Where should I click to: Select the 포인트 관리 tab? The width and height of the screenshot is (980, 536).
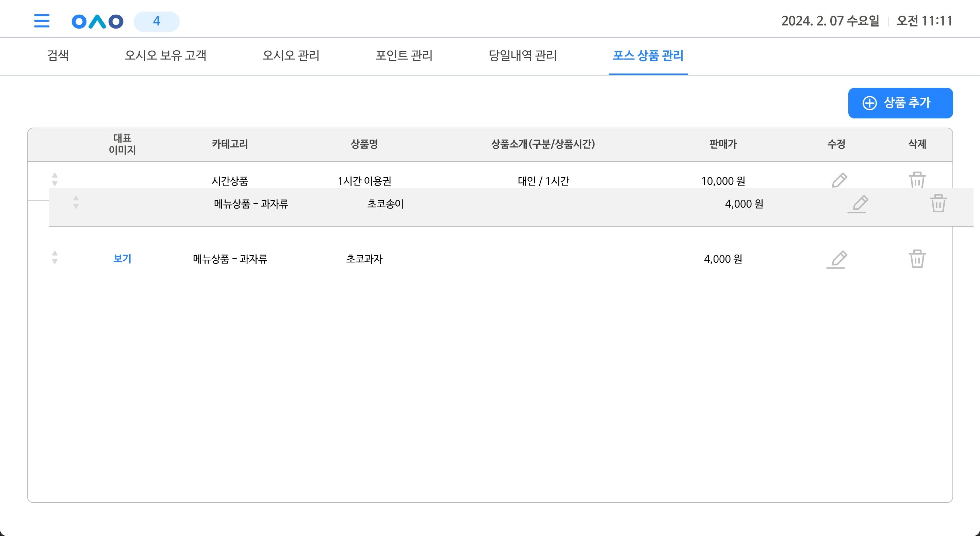404,55
